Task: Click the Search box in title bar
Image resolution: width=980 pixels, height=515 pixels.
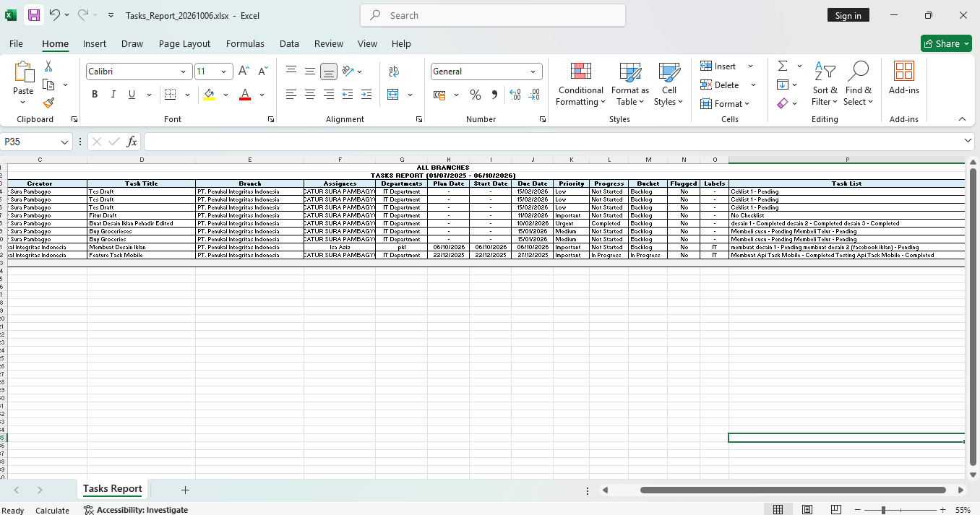Action: pos(493,15)
